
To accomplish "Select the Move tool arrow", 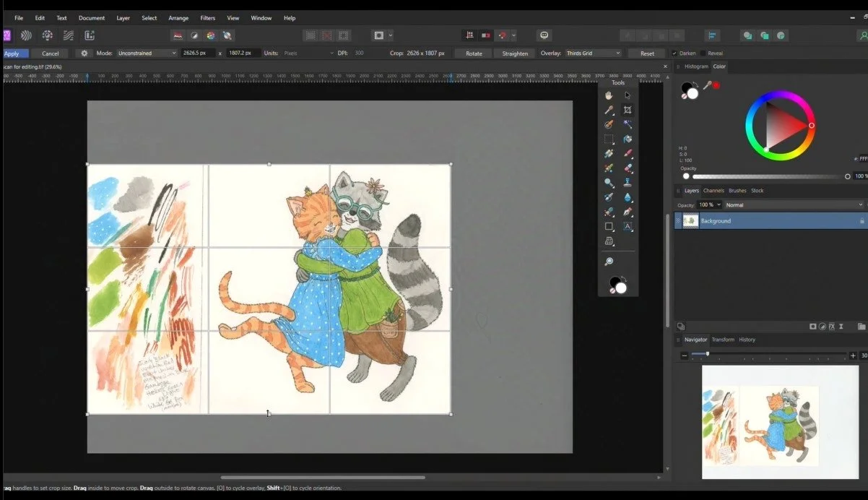I will click(628, 95).
